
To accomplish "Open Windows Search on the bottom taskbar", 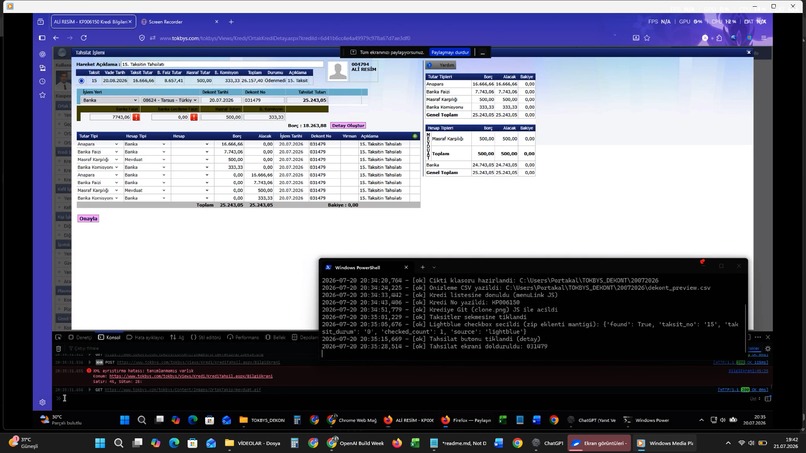I will 119,443.
